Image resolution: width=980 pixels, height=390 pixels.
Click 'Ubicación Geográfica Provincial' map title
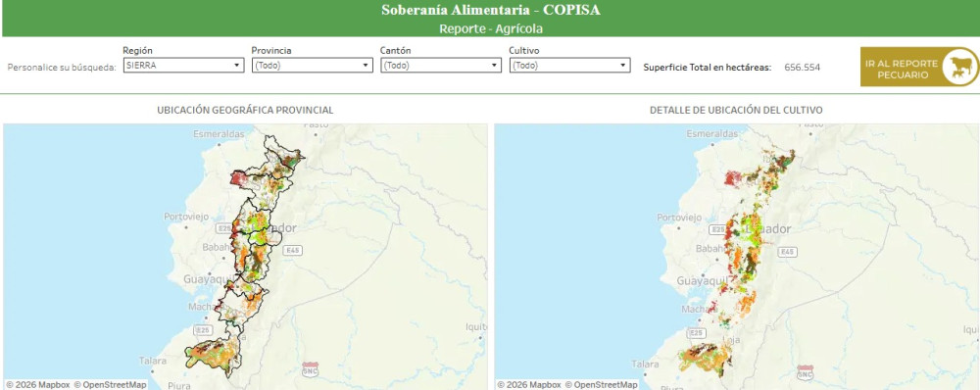click(x=245, y=110)
